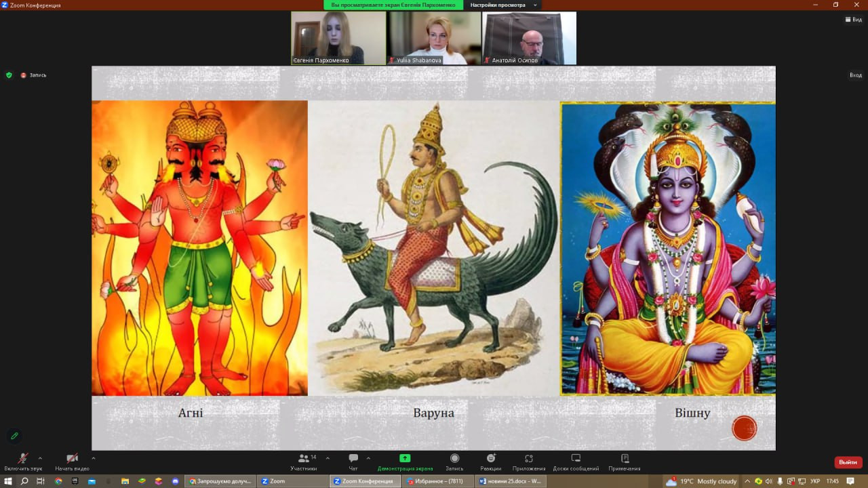Switch keyboard language from УКР
The height and width of the screenshot is (488, 868).
[815, 481]
